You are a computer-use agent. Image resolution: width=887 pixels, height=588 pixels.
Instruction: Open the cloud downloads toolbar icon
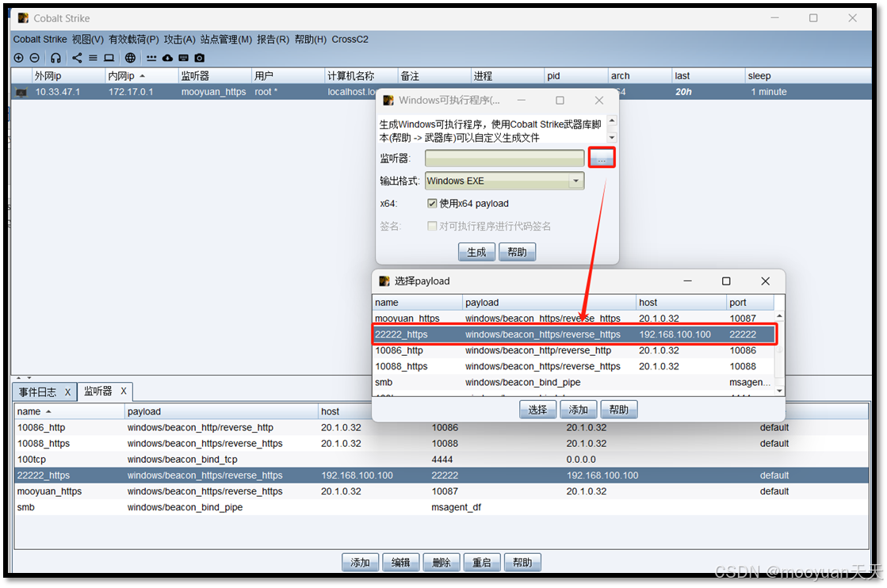167,58
